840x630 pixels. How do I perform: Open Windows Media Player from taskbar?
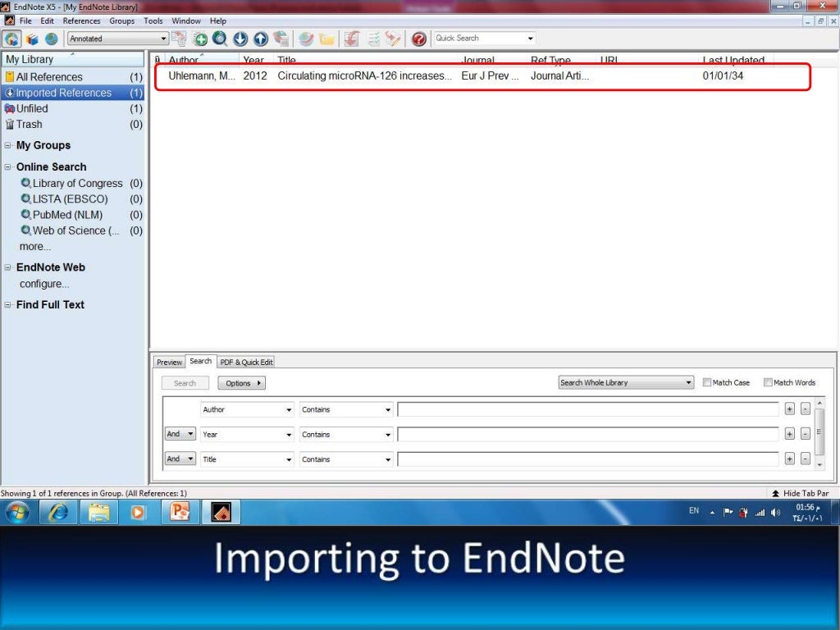[x=138, y=512]
